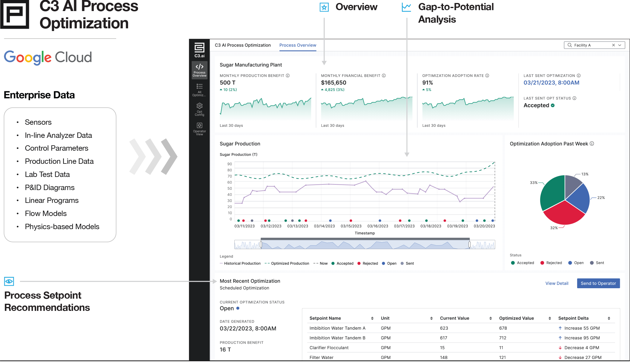Click info icon beside Monthly Production Benefit
Viewport: 630px width, 364px height.
click(x=288, y=75)
